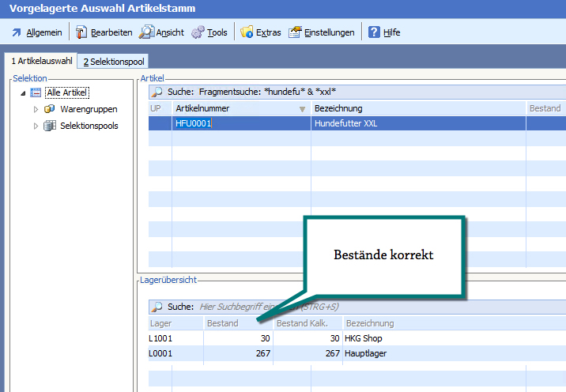Click the article search magnifier icon
Image resolution: width=566 pixels, height=392 pixels.
click(x=157, y=92)
